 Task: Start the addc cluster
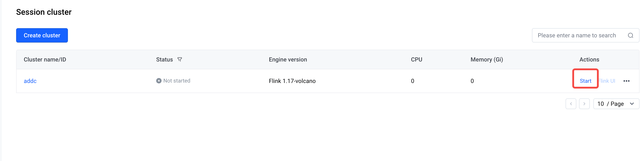click(585, 81)
